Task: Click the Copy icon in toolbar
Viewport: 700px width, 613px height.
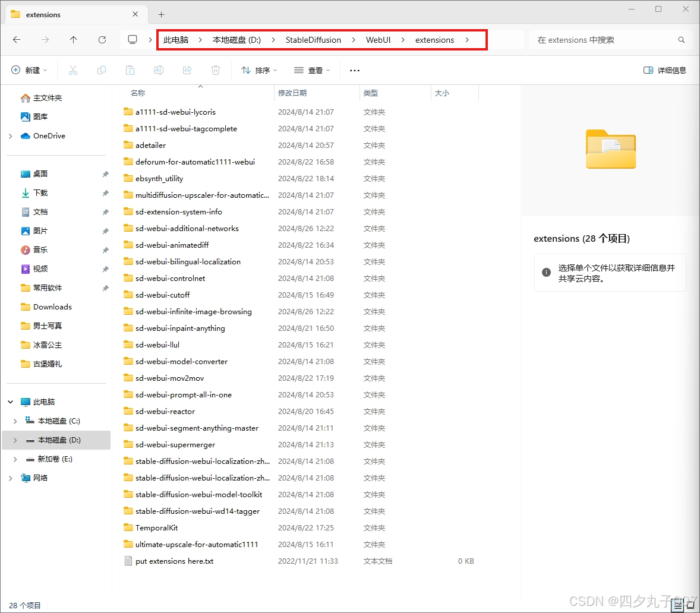Action: pyautogui.click(x=102, y=70)
